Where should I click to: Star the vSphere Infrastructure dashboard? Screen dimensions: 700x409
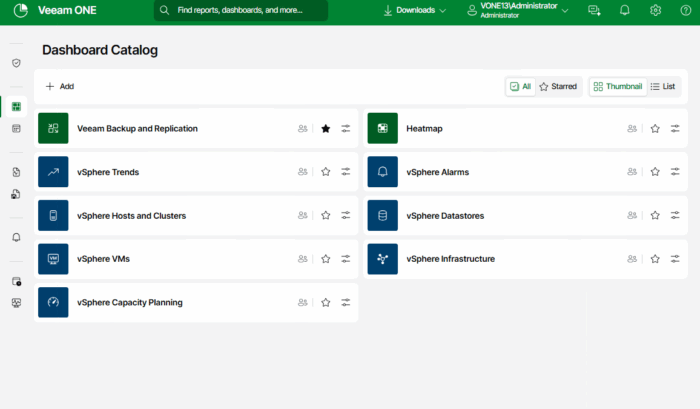655,259
